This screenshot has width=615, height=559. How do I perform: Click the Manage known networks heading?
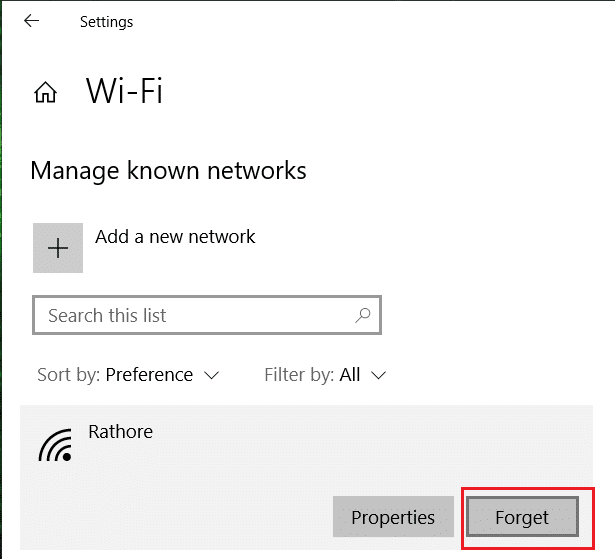[168, 171]
